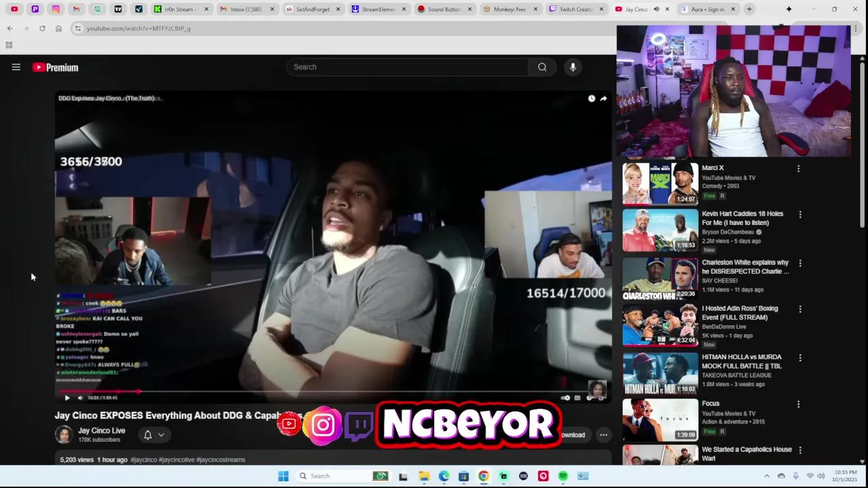The height and width of the screenshot is (488, 868).
Task: Show hidden system tray icons
Action: coord(767,476)
